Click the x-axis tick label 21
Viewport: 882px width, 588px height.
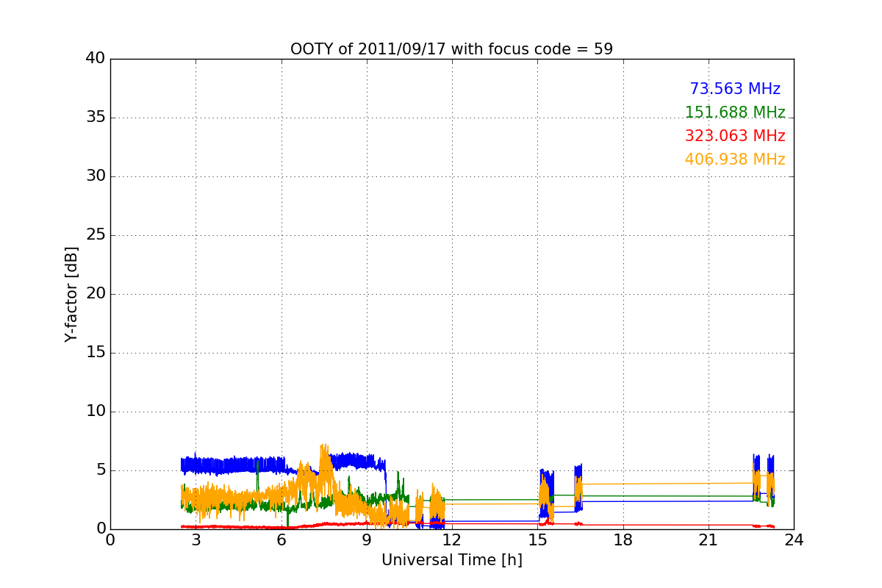(709, 540)
